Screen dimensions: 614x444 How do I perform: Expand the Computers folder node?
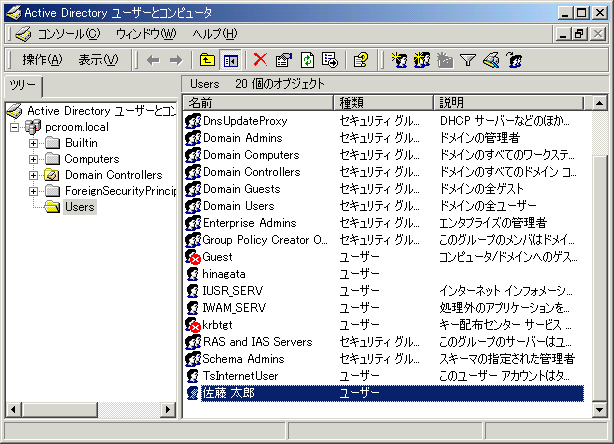[x=33, y=159]
